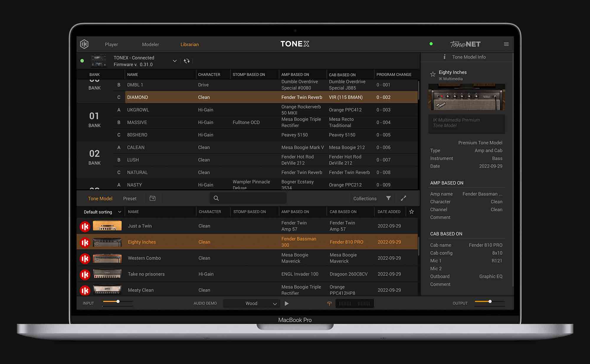Click the Eighty Inches amp photo in info panel
This screenshot has width=590, height=364.
[467, 97]
